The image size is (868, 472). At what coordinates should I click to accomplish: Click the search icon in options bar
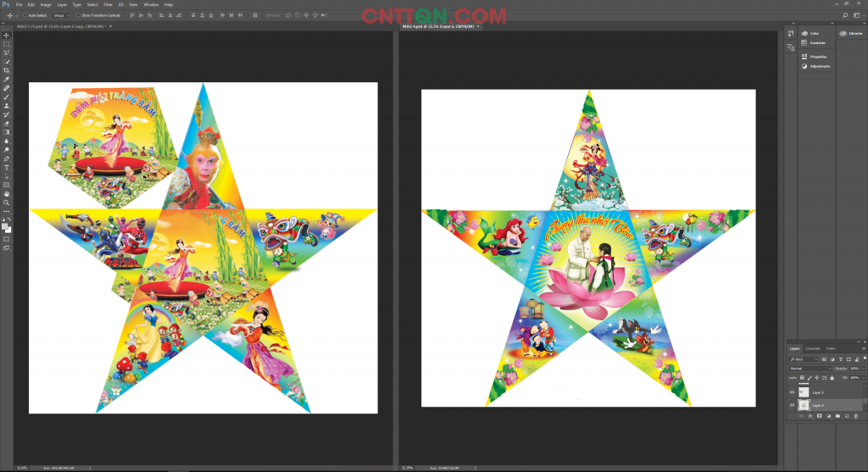[845, 15]
